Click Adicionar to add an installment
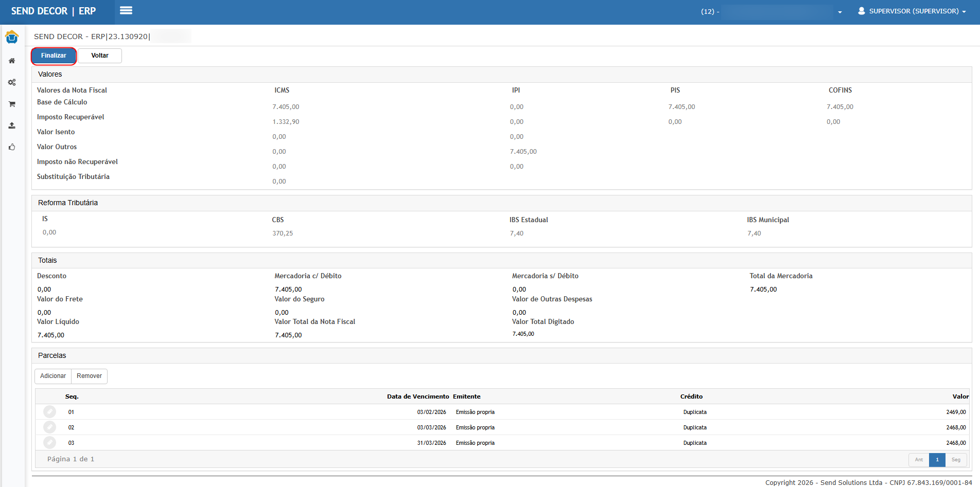 point(53,376)
